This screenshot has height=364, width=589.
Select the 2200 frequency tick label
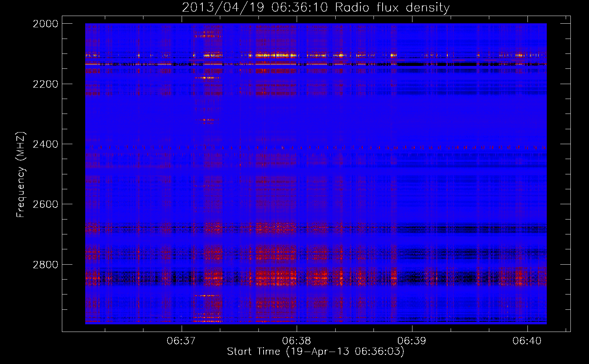pos(46,84)
